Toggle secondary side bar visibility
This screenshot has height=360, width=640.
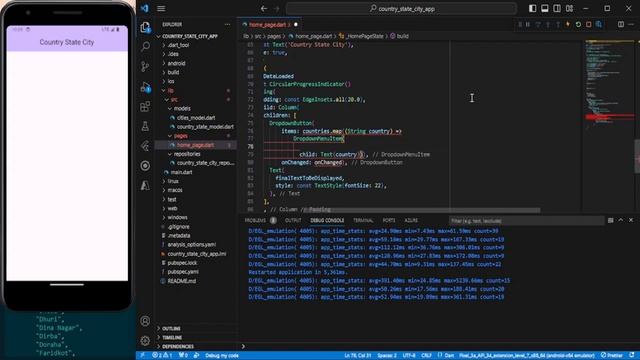coord(557,8)
